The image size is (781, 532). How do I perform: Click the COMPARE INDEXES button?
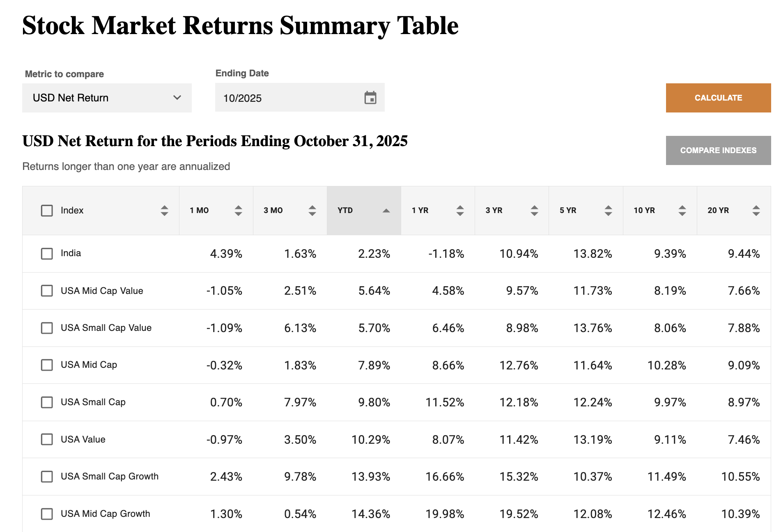click(718, 150)
